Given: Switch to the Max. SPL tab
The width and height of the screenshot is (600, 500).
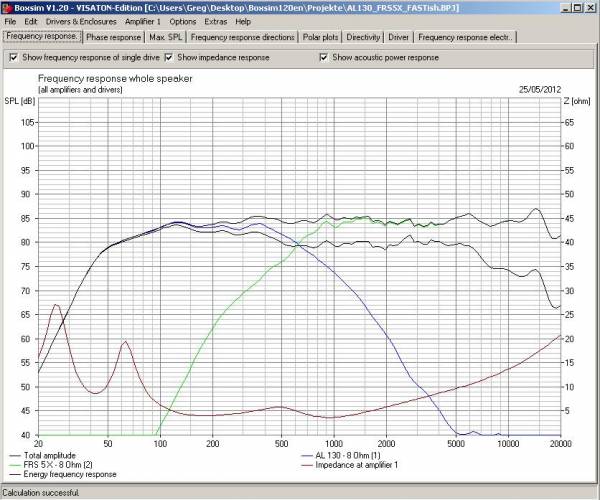Looking at the screenshot, I should (x=166, y=37).
